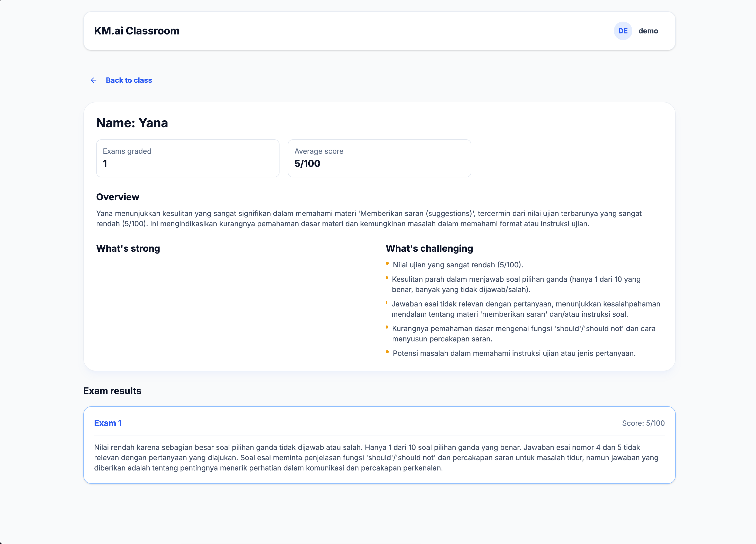Click the What's challenging heading

point(429,248)
